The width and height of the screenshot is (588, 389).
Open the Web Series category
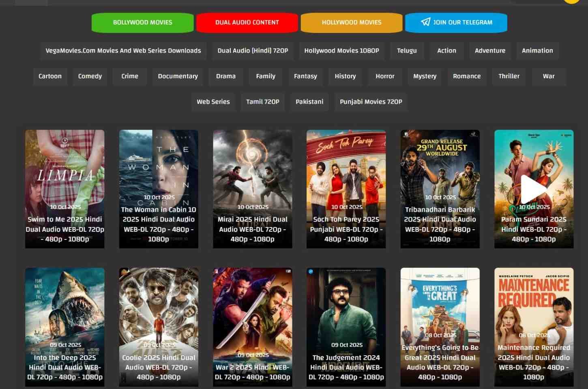213,102
